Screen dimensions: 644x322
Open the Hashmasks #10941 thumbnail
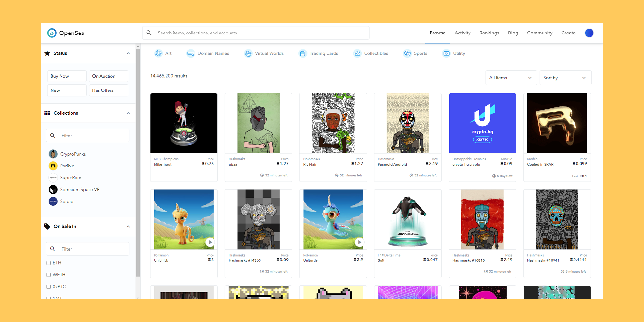pyautogui.click(x=557, y=219)
